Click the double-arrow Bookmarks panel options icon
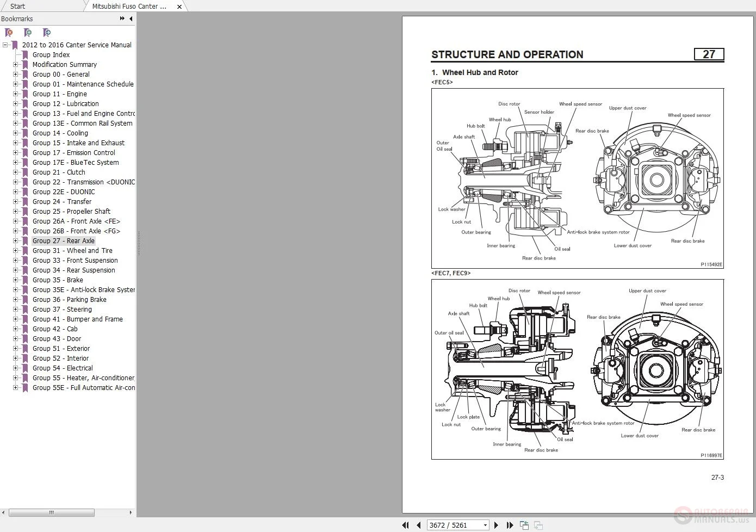 click(x=122, y=18)
